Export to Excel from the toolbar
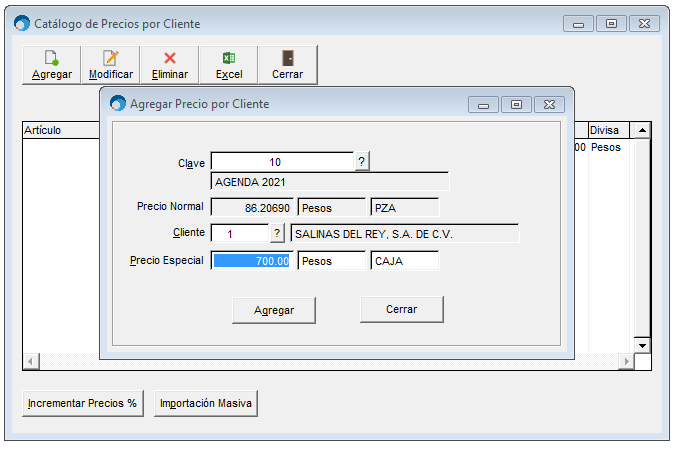Viewport: 678px width, 450px height. (x=229, y=65)
